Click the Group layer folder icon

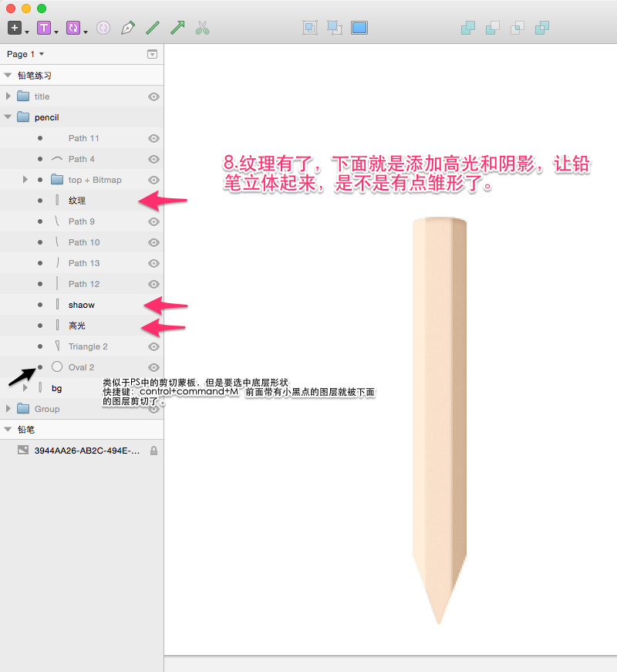[23, 408]
